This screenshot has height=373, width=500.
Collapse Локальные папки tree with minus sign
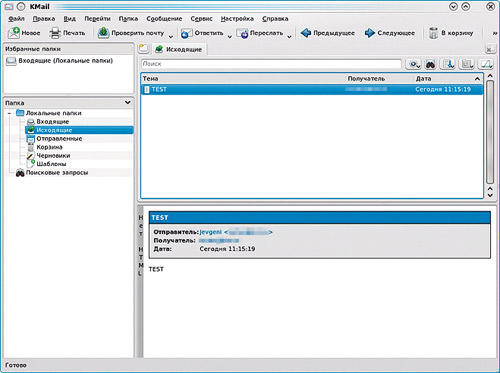tap(9, 113)
